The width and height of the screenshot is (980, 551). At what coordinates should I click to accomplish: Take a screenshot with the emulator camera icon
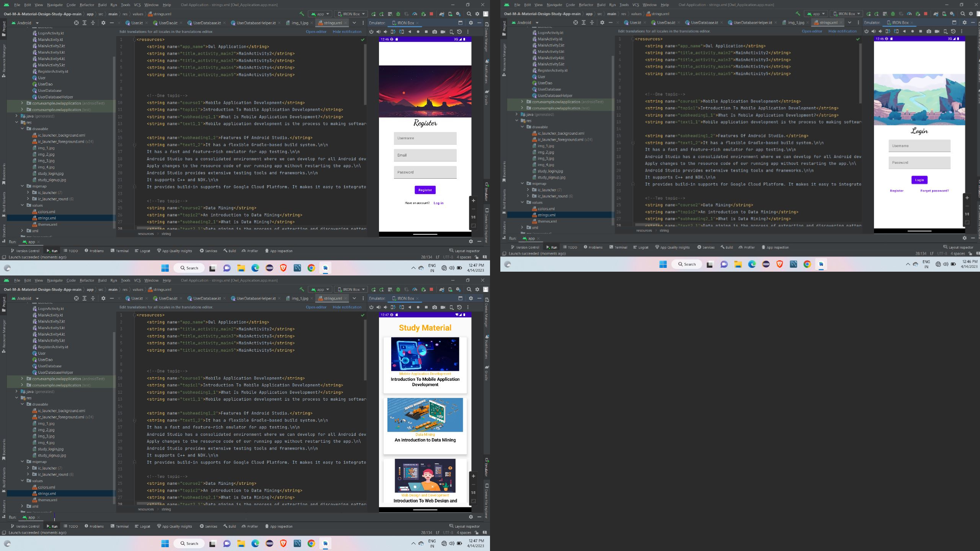434,31
